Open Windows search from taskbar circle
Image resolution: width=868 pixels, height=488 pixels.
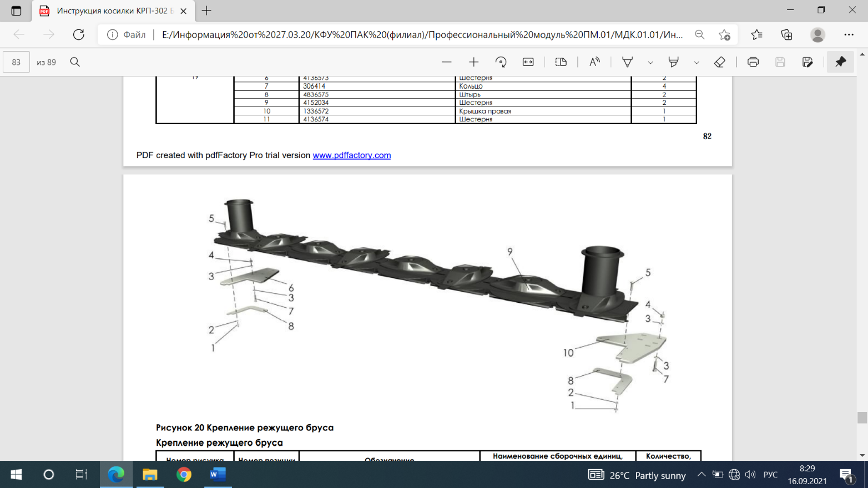pyautogui.click(x=49, y=475)
